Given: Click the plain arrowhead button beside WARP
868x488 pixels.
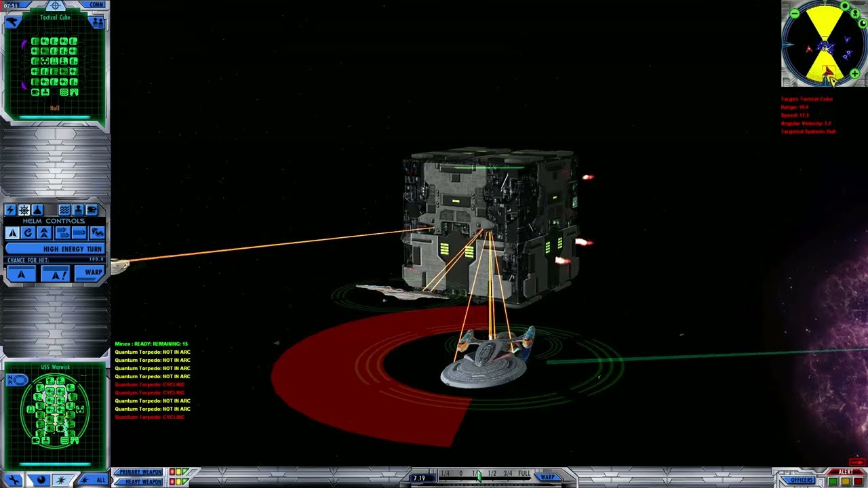Looking at the screenshot, I should pyautogui.click(x=21, y=273).
